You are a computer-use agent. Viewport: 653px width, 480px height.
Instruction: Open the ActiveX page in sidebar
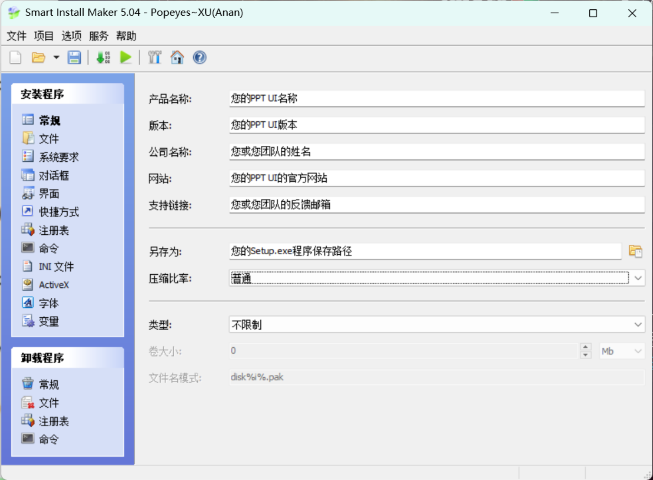coord(53,285)
